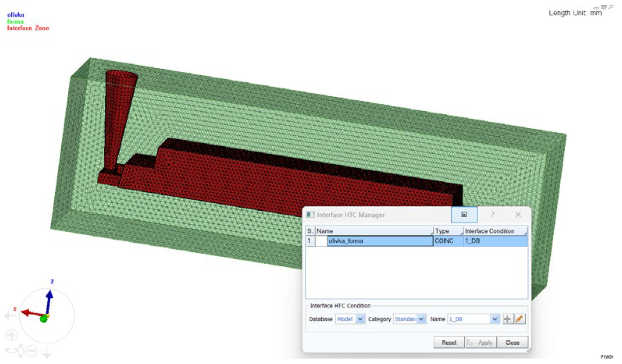Click the 1_DB interface condition cell

pyautogui.click(x=495, y=241)
